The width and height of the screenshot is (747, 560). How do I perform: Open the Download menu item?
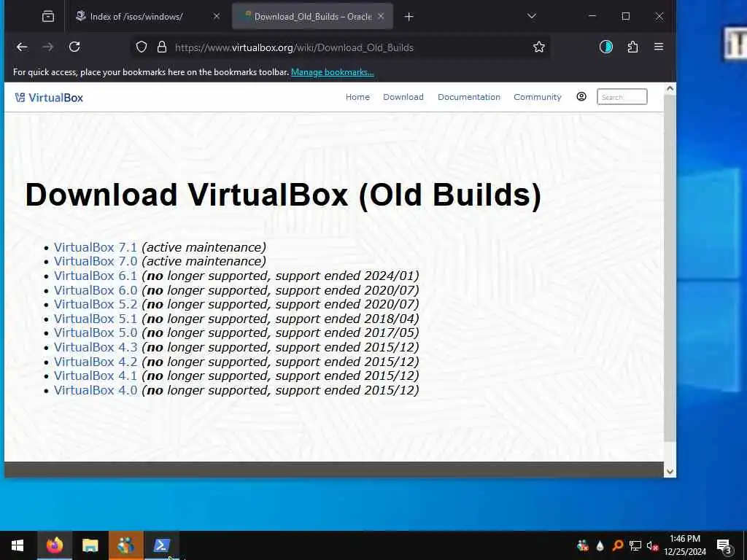pyautogui.click(x=403, y=97)
